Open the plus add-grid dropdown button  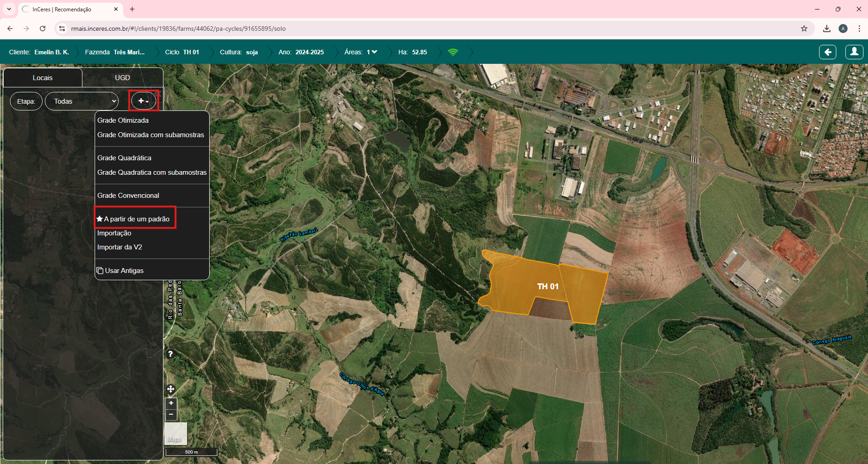[144, 101]
